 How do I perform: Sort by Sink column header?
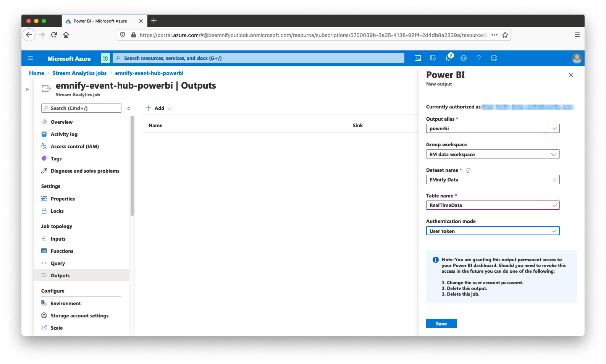pyautogui.click(x=358, y=125)
